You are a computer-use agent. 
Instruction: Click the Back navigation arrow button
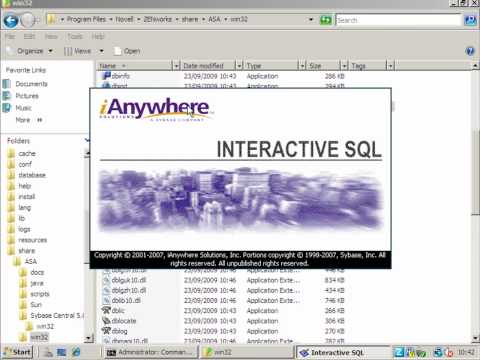[11, 21]
